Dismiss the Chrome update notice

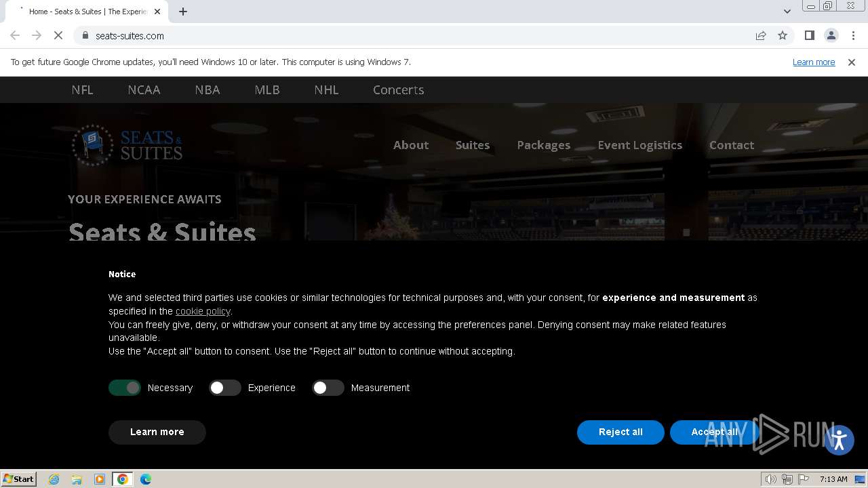(852, 62)
